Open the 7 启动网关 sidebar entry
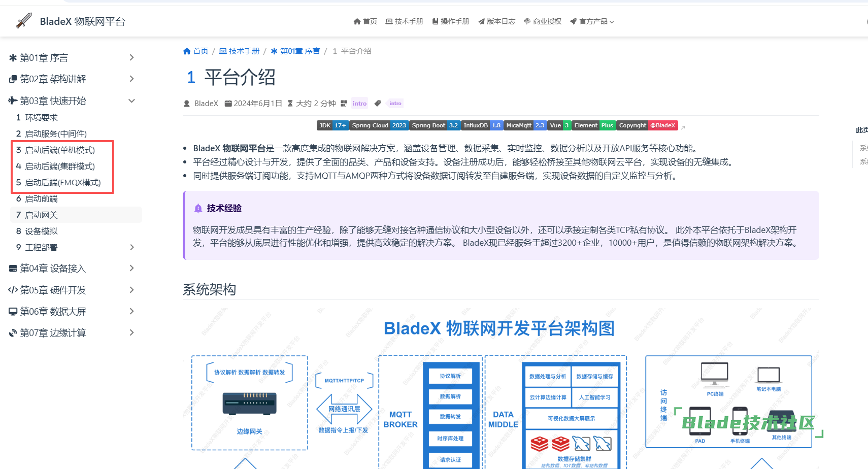 tap(41, 215)
